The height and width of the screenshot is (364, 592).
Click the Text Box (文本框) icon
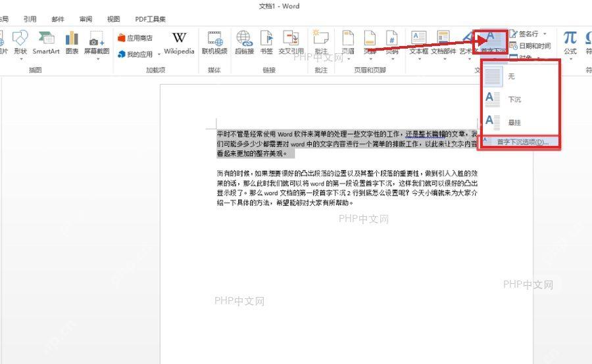tap(419, 38)
